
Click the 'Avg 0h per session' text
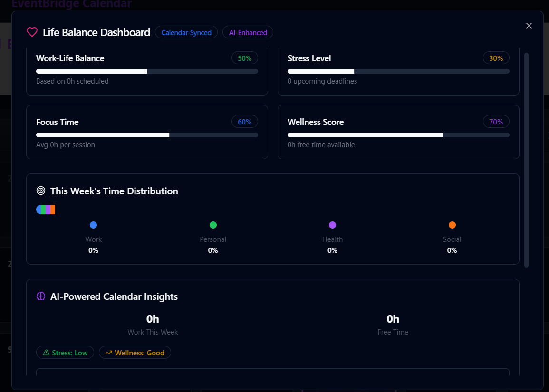(66, 145)
